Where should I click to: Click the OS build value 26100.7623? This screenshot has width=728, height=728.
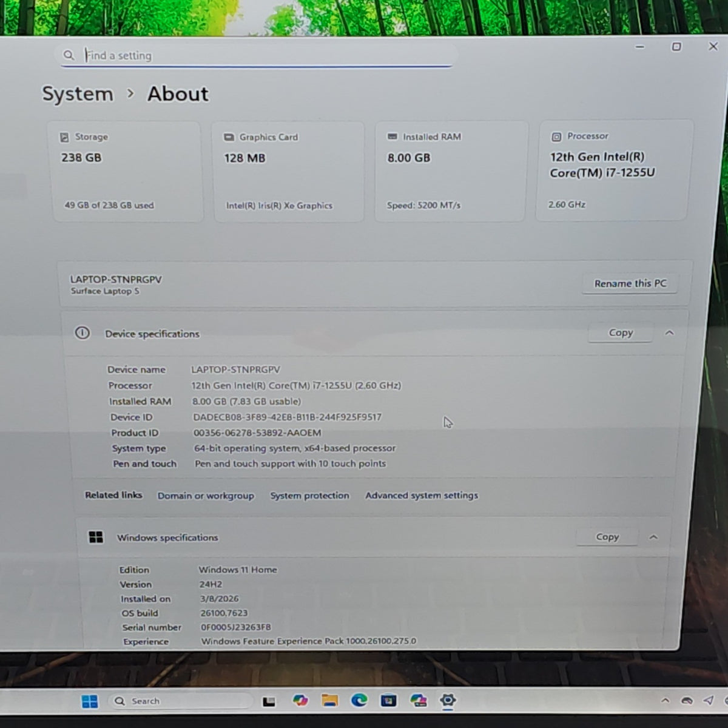[x=224, y=613]
